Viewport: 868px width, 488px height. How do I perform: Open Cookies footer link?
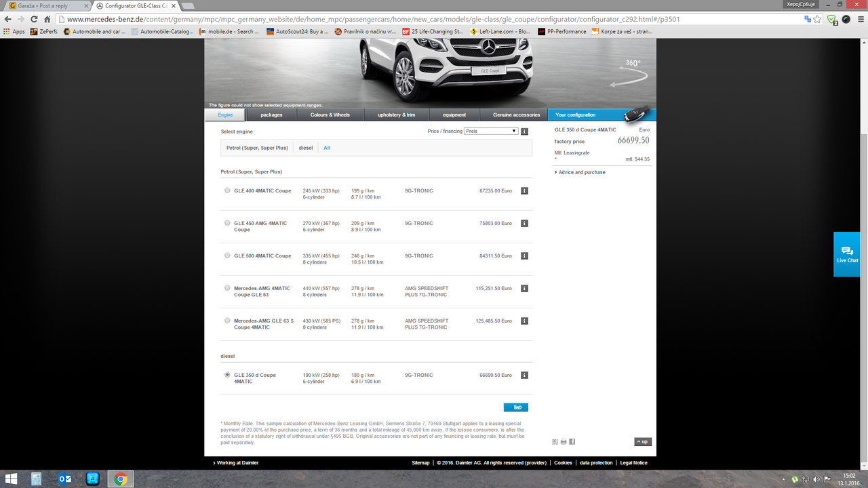pyautogui.click(x=563, y=463)
